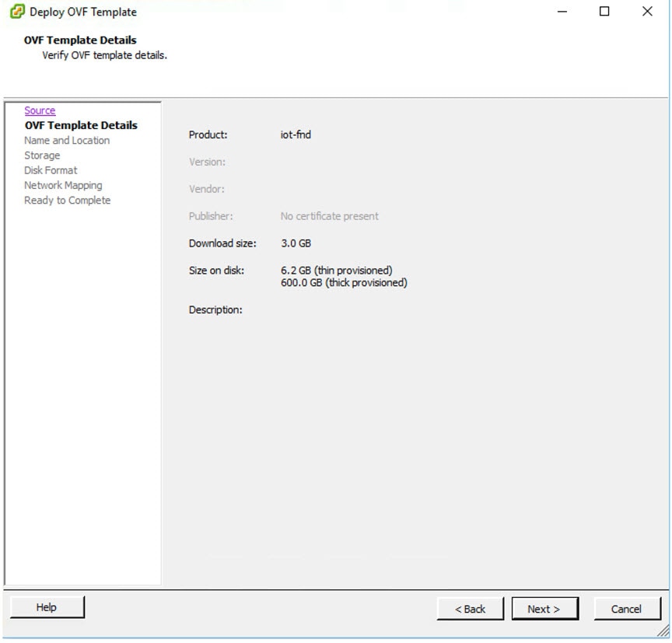Click the 600.0 GB thick provisioned value
Viewport: 672px width, 643px height.
coord(344,283)
